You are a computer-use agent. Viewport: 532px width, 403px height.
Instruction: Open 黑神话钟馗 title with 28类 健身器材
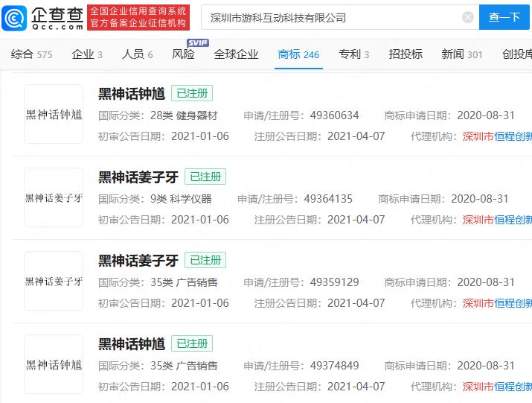tap(132, 93)
